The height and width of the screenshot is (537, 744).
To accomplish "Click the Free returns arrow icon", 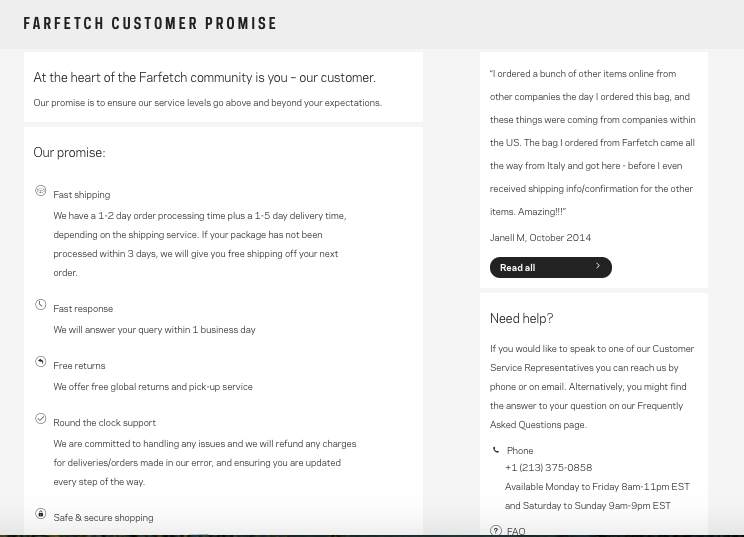I will 41,362.
